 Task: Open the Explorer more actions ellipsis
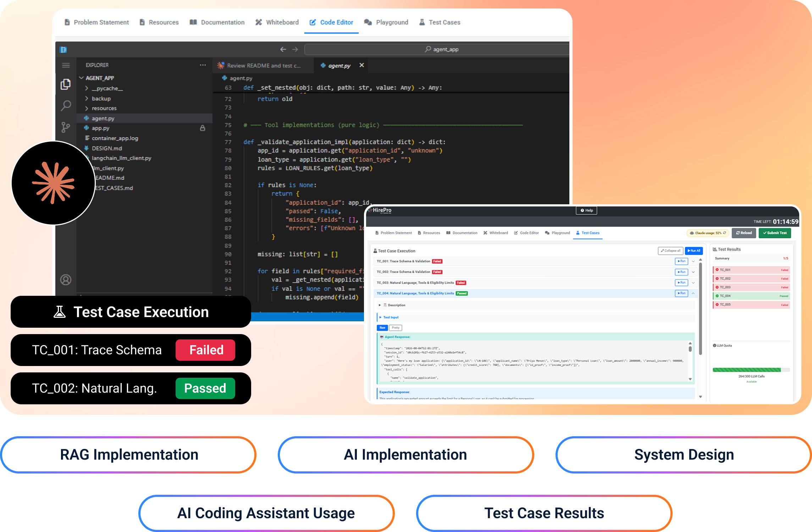point(203,65)
